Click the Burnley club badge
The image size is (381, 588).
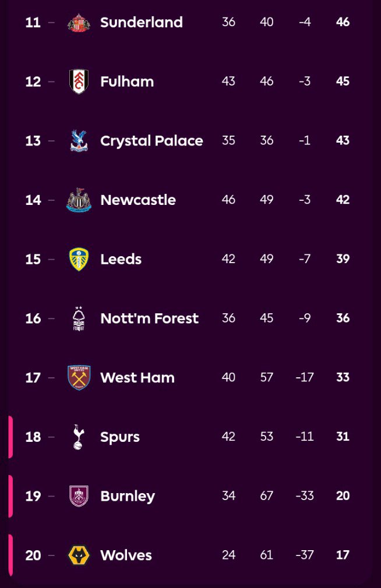point(79,496)
